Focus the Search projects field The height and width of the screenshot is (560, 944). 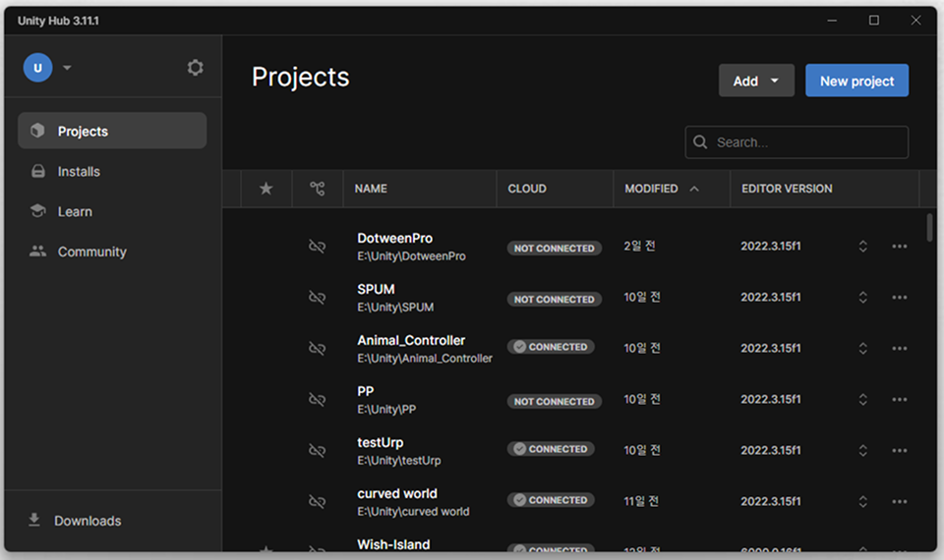pos(796,141)
